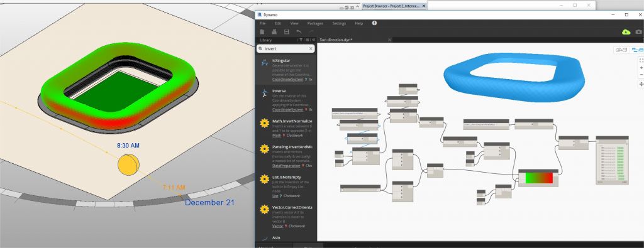Click the green cloud download icon
The image size is (644, 248).
[626, 31]
